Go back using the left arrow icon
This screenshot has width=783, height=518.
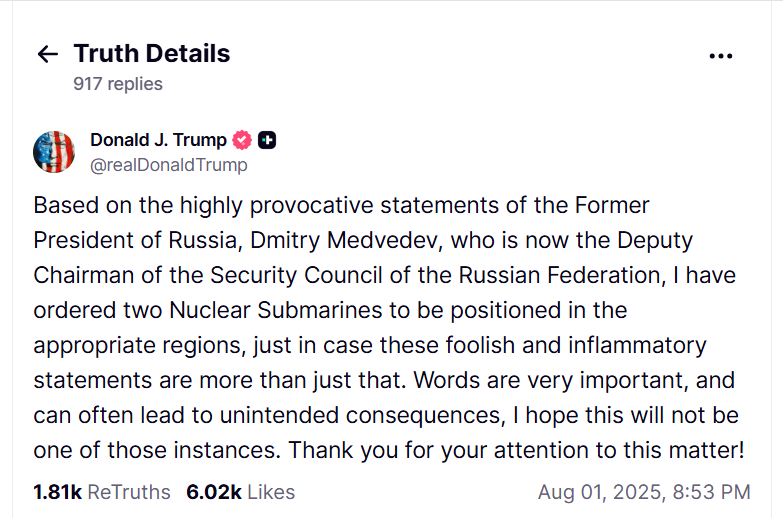click(x=48, y=54)
